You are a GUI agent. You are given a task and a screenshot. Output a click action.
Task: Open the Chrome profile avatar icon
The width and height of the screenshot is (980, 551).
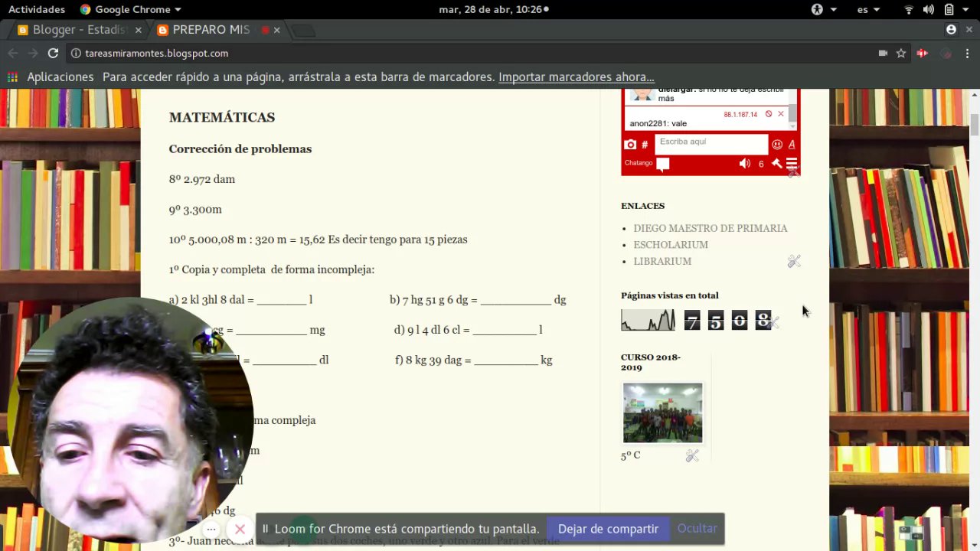(x=951, y=30)
